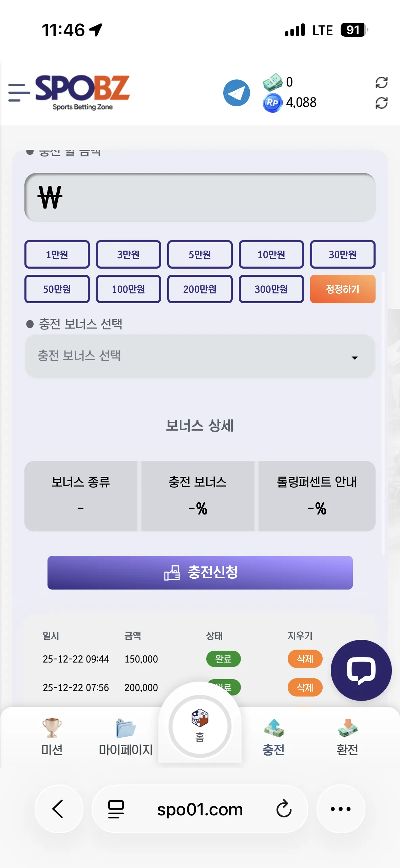Tap the Telegram contact icon
Image resolution: width=400 pixels, height=868 pixels.
(236, 93)
